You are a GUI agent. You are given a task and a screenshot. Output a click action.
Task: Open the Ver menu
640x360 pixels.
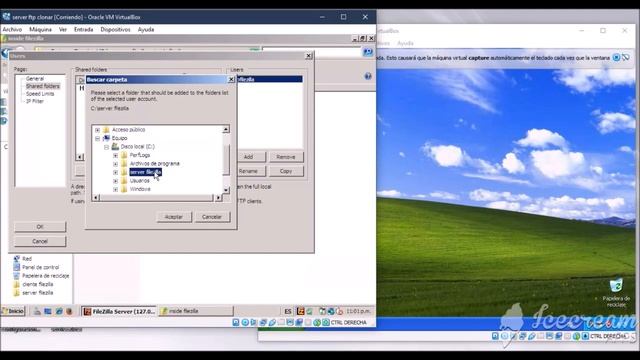click(63, 29)
